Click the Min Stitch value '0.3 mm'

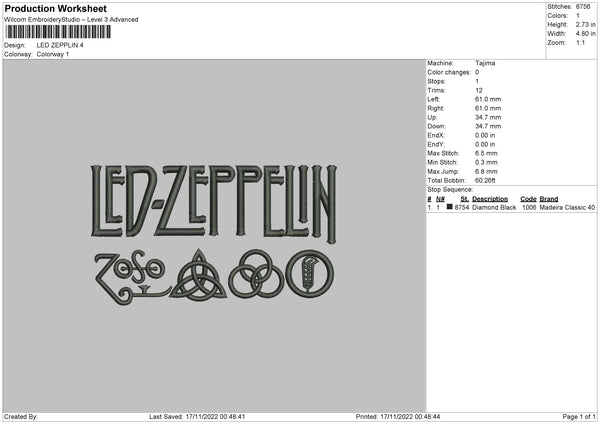click(x=486, y=162)
